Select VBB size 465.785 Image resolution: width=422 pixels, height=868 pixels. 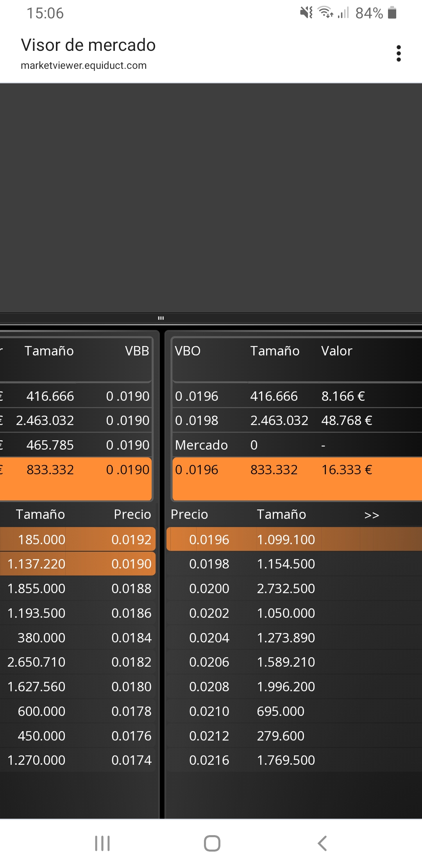tap(50, 445)
